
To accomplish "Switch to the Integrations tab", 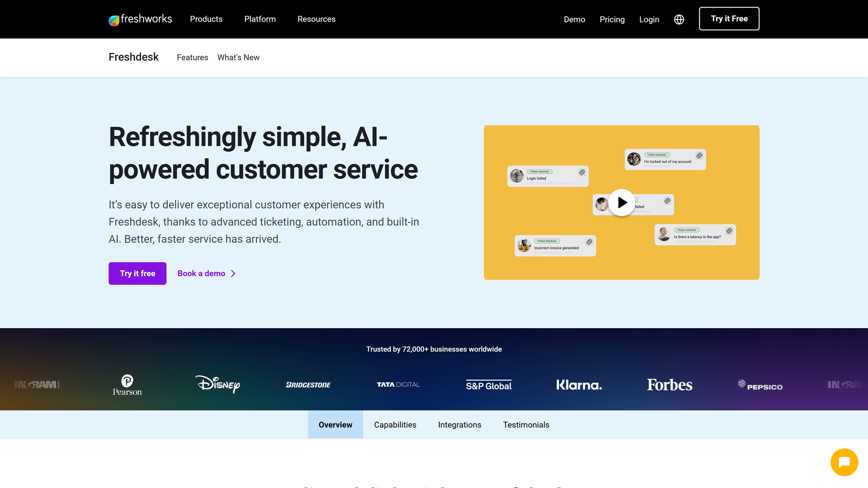I will click(460, 425).
